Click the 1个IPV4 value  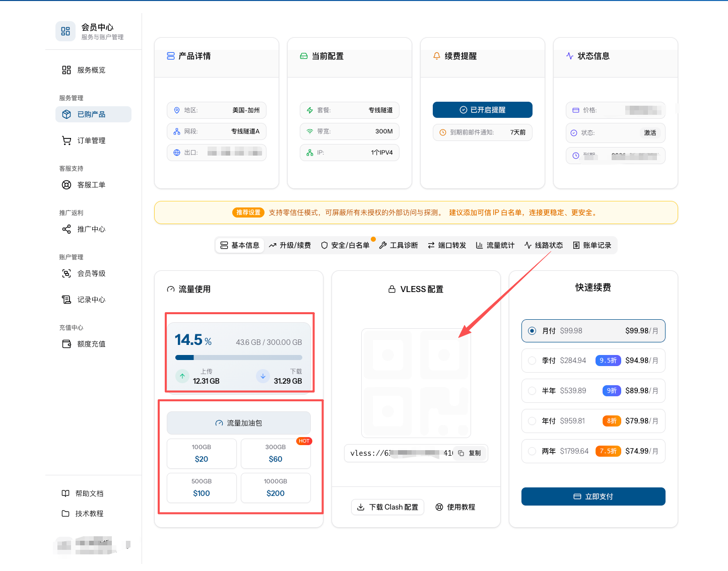[x=382, y=153]
